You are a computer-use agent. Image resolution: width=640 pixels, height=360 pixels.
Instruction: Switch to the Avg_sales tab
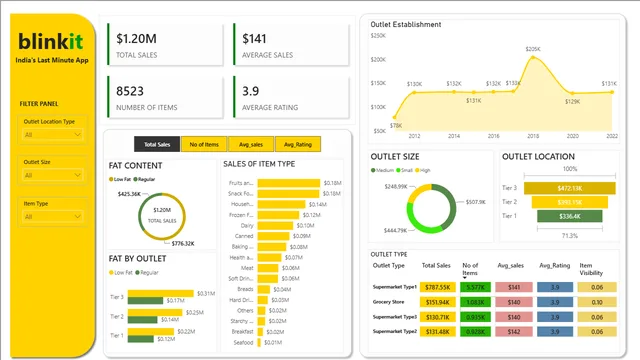click(251, 144)
